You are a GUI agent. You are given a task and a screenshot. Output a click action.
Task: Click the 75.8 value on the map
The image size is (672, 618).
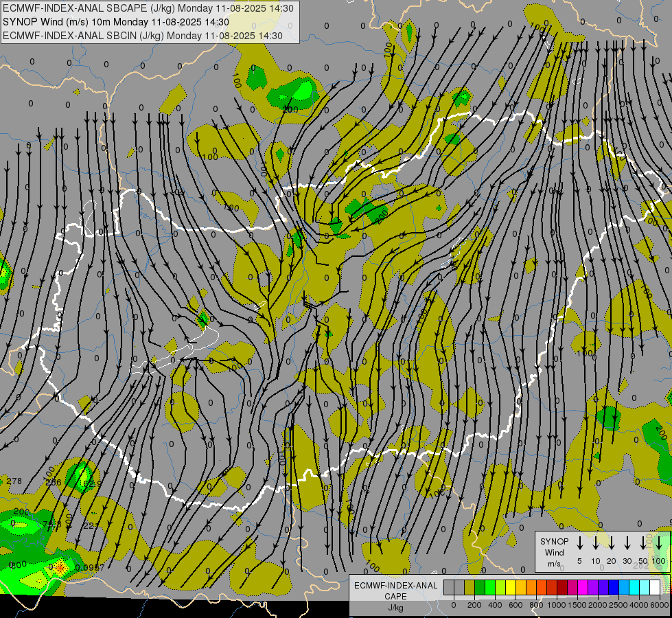pos(52,524)
